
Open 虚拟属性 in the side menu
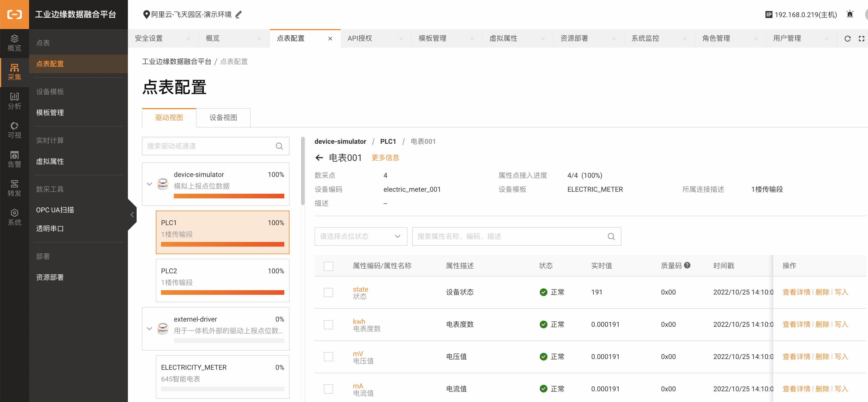click(x=50, y=161)
